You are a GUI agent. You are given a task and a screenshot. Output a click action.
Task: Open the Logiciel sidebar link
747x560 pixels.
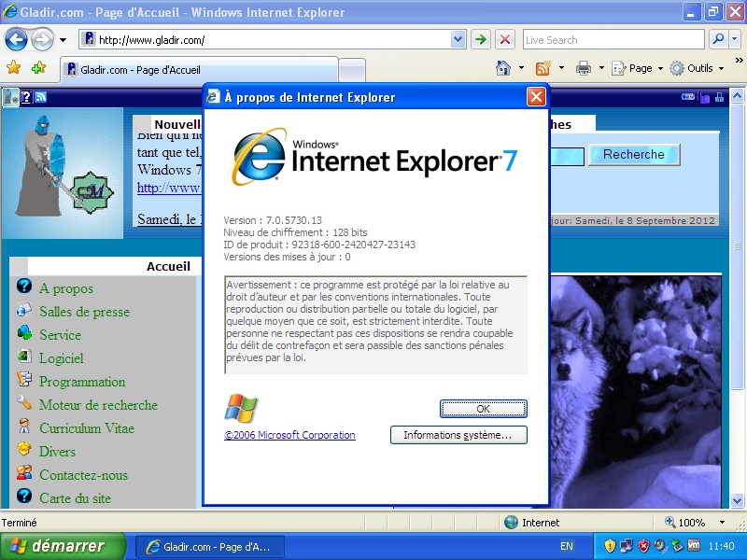61,358
